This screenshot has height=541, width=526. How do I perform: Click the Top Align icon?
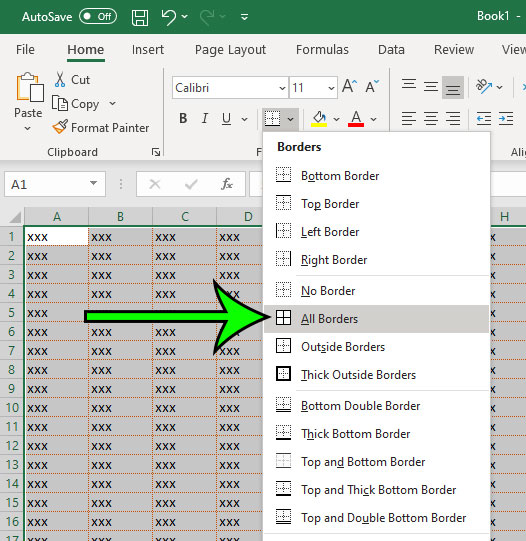click(x=409, y=85)
